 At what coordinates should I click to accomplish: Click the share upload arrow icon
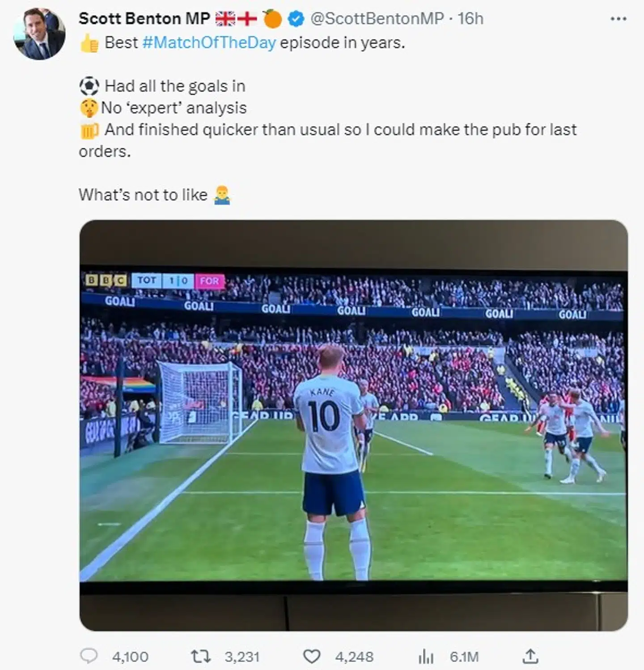coord(530,656)
